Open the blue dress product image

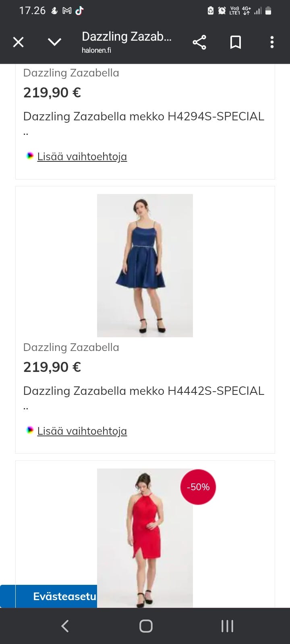[145, 266]
